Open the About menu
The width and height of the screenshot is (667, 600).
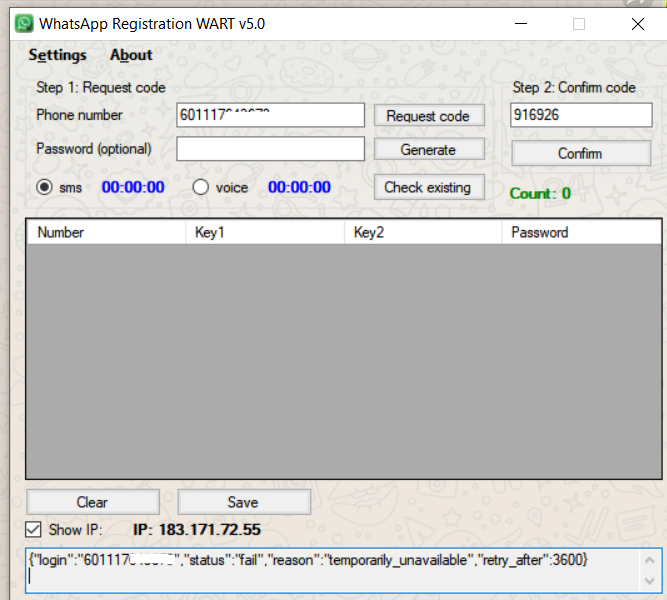(131, 55)
